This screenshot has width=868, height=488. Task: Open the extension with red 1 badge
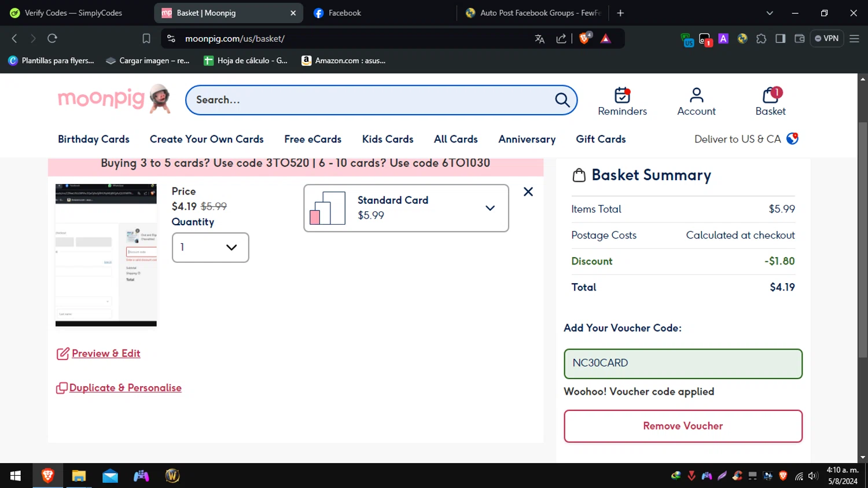(x=705, y=39)
